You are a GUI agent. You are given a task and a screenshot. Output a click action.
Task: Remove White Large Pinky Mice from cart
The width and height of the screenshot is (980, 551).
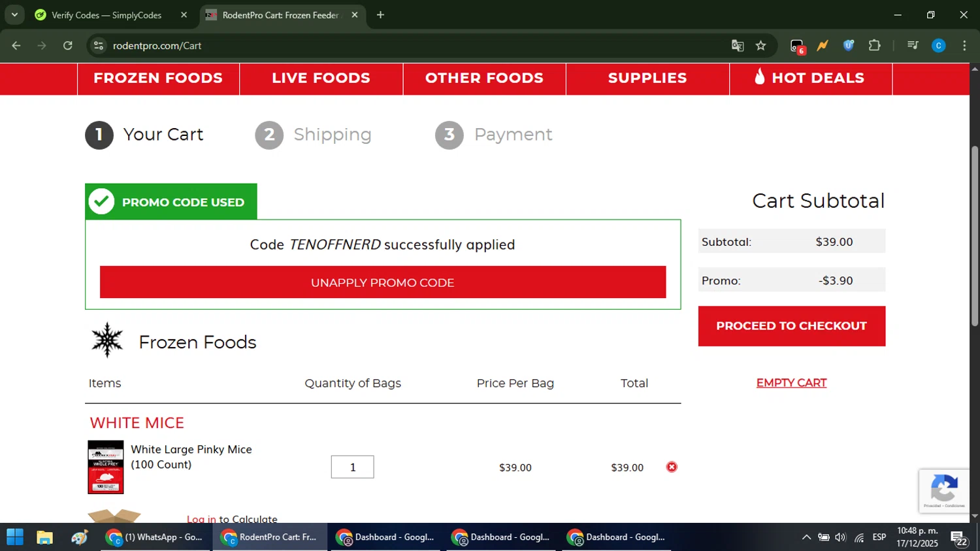[x=672, y=467]
